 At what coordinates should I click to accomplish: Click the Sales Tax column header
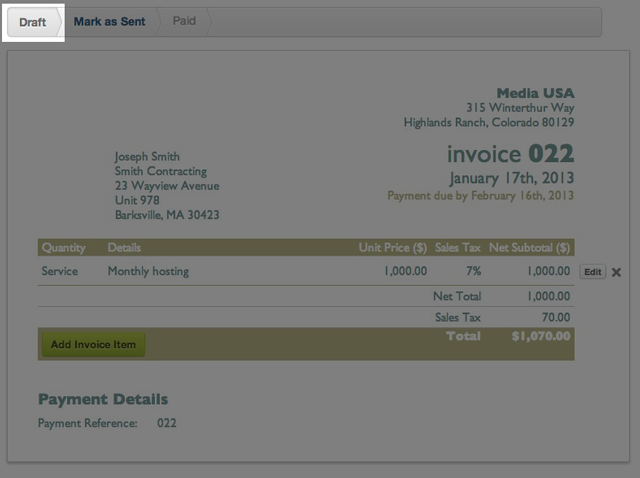point(457,248)
